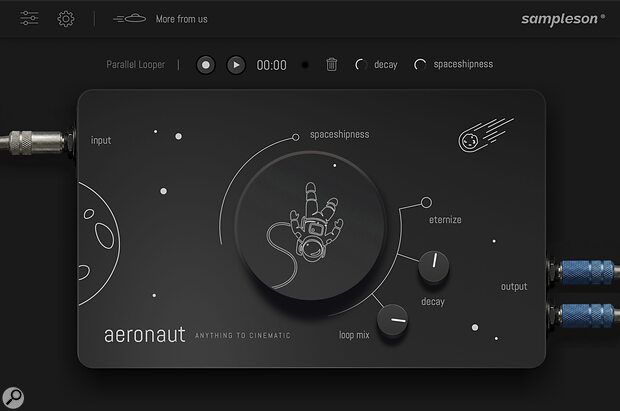Adjust the loop mix knob
The height and width of the screenshot is (411, 620).
(x=392, y=320)
